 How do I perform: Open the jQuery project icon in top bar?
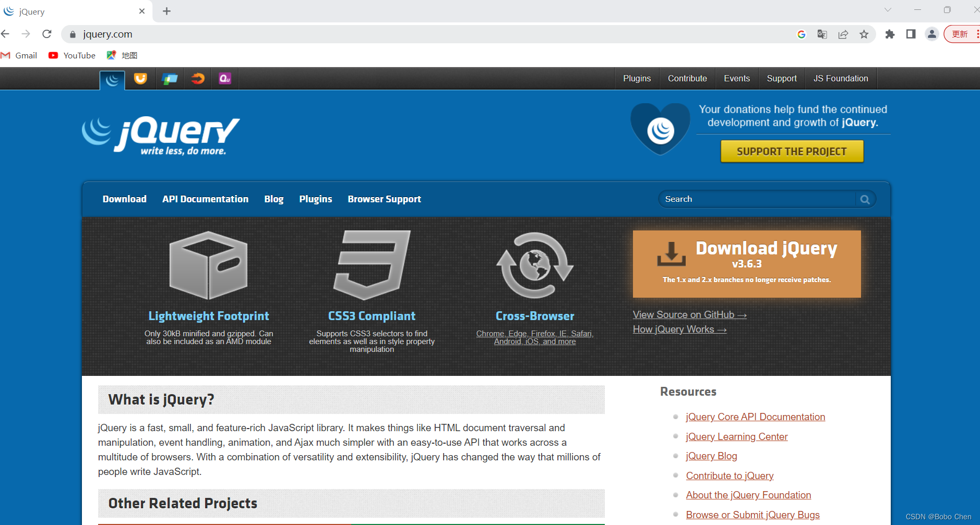coord(112,79)
